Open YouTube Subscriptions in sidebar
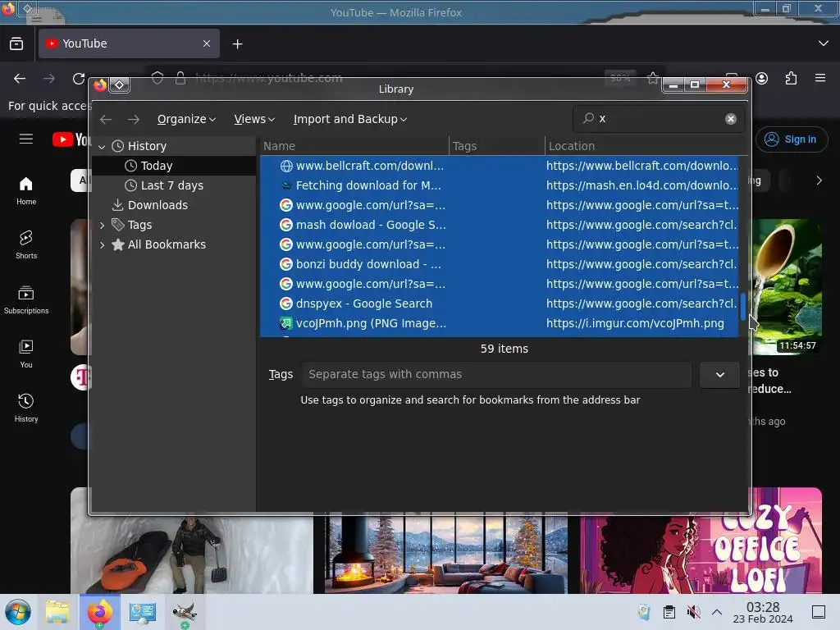840x630 pixels. click(26, 299)
